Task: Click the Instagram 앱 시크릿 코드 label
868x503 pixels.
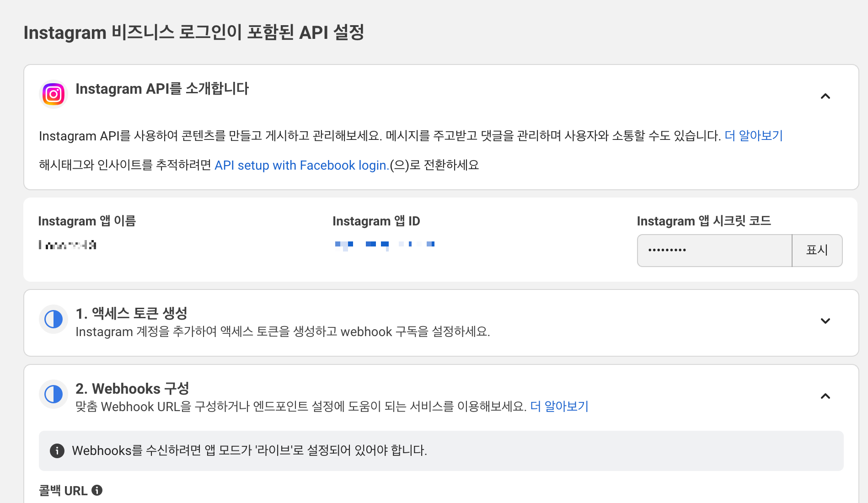Action: 704,221
